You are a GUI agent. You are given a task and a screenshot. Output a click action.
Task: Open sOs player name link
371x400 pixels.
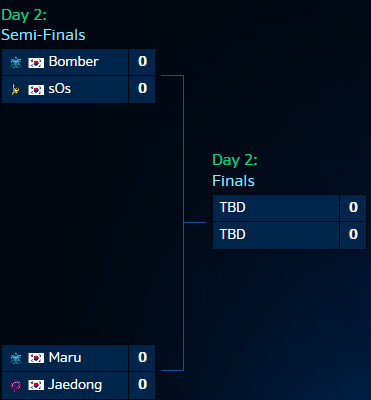60,89
